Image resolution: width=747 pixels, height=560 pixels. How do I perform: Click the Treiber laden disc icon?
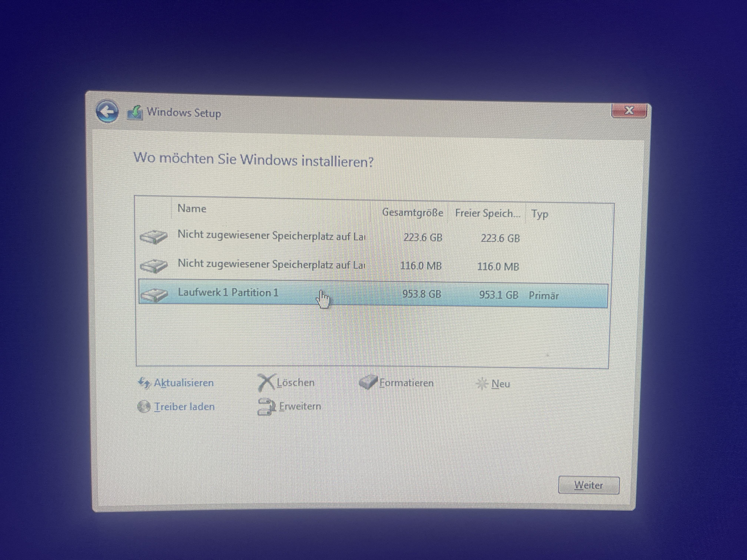coord(144,406)
